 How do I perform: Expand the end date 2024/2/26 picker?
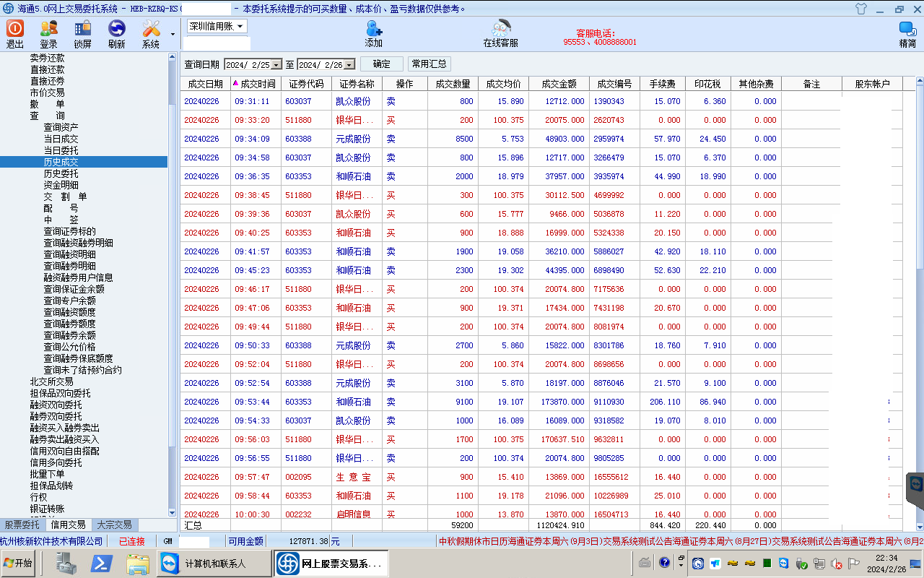349,65
